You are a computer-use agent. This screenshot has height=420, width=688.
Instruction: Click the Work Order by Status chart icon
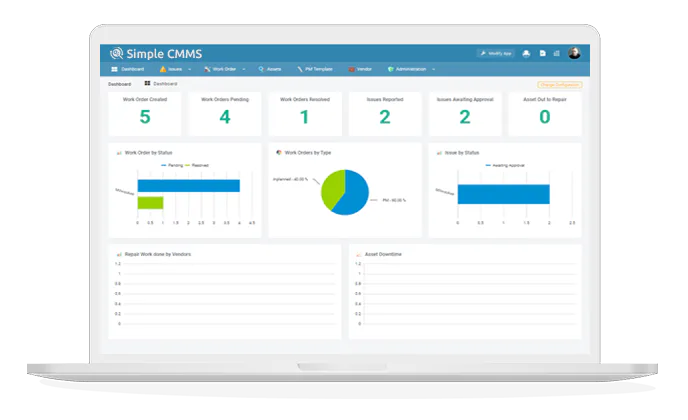tap(119, 153)
